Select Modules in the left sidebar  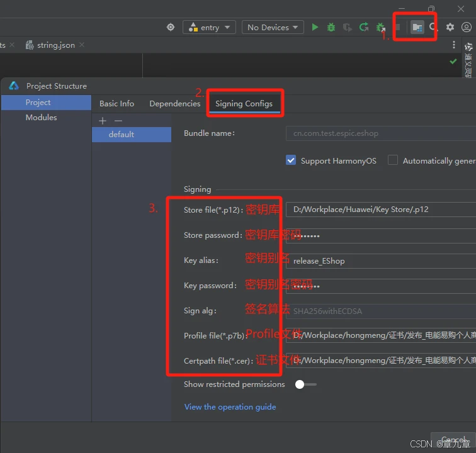pyautogui.click(x=41, y=118)
